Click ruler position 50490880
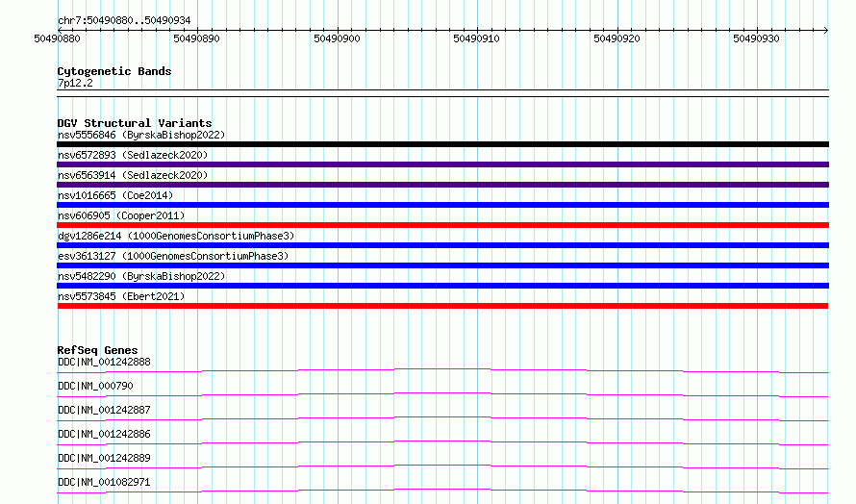The height and width of the screenshot is (504, 856). pyautogui.click(x=57, y=38)
